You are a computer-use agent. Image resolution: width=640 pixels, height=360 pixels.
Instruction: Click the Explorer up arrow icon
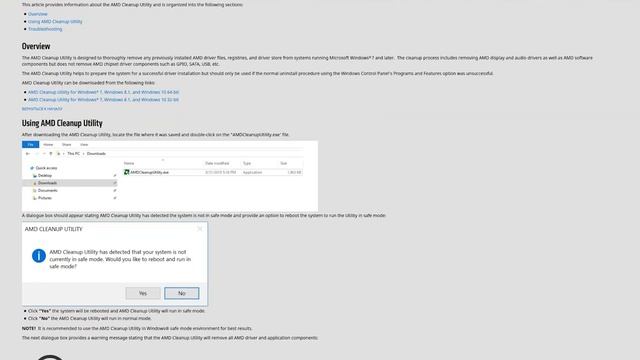(51, 154)
